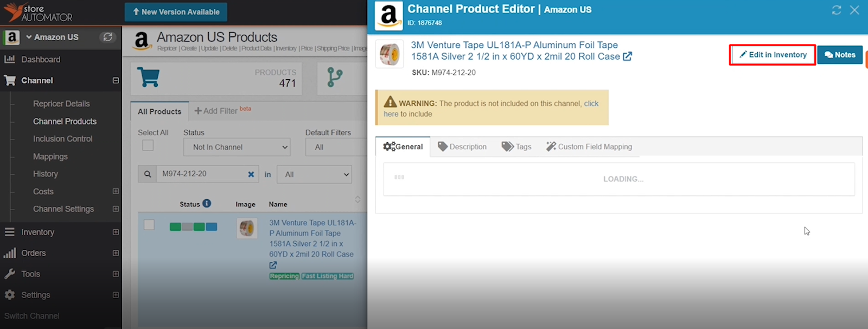868x329 pixels.
Task: Switch to the Custom Field Mapping tab
Action: pyautogui.click(x=589, y=147)
